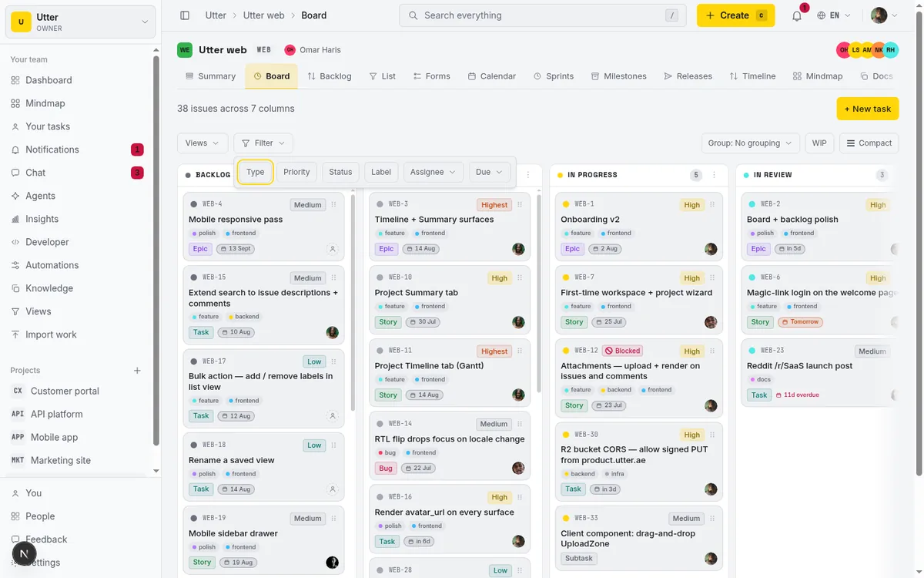Open the Views dropdown
Screen dimensions: 924x578
[203, 143]
